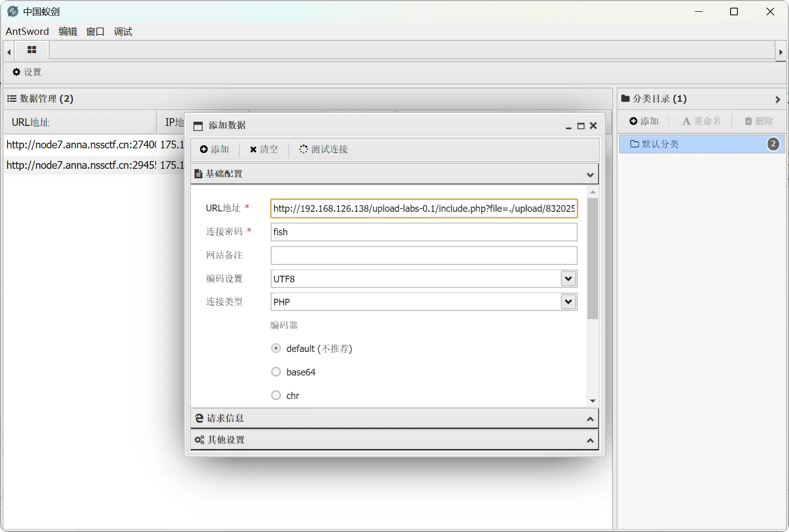Click the 测试连接 button
The height and width of the screenshot is (532, 789).
[x=323, y=149]
